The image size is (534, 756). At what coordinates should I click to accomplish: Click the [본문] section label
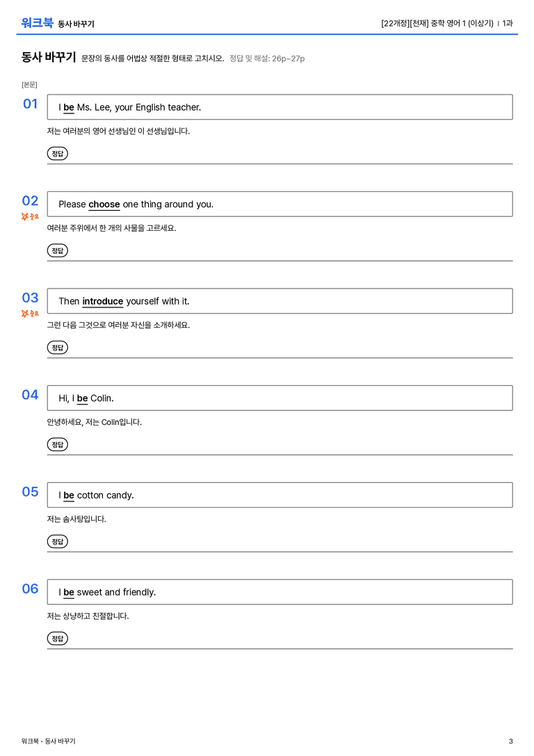(29, 84)
